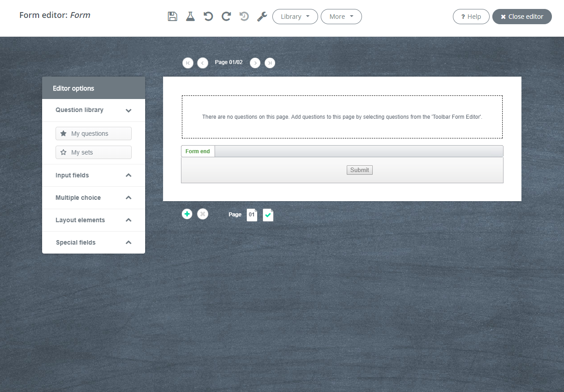Screen dimensions: 564x392
Task: Expand the Multiple choice section
Action: point(93,198)
